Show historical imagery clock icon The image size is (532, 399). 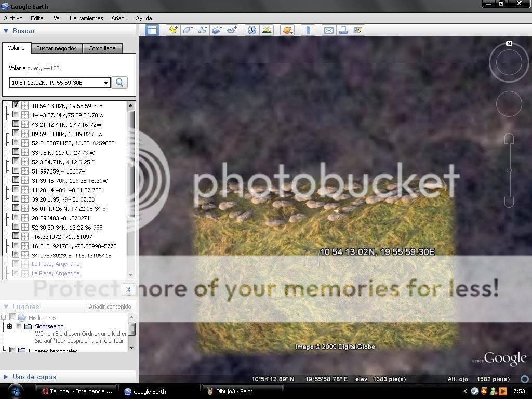pyautogui.click(x=252, y=30)
